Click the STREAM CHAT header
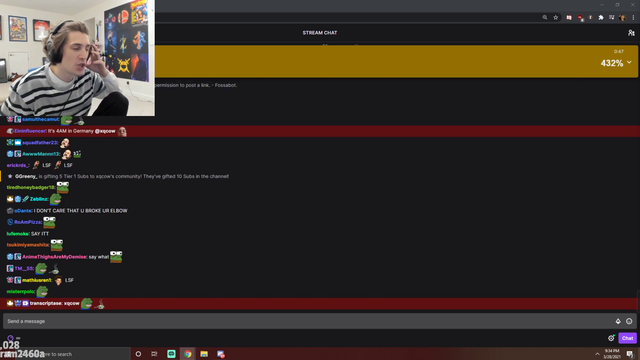 [x=320, y=33]
